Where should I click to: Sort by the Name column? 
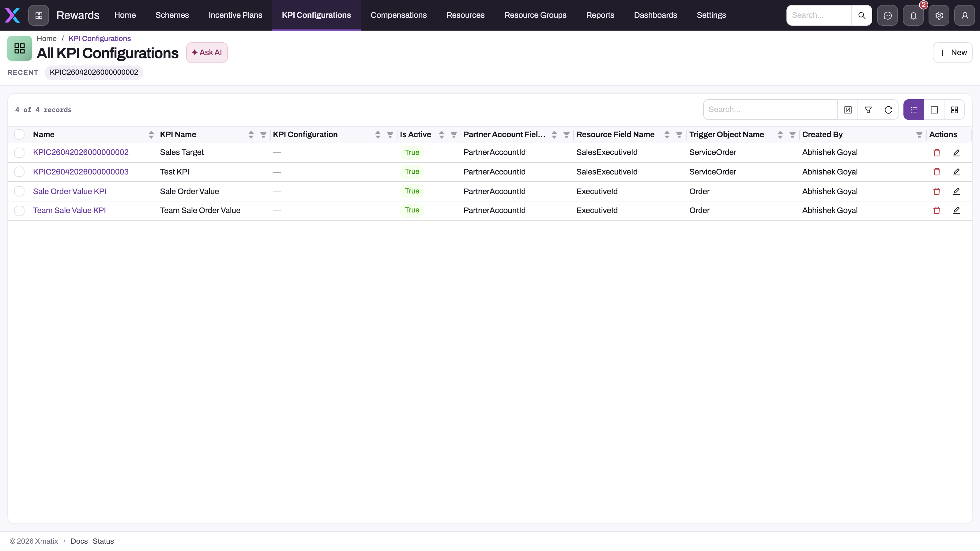151,135
